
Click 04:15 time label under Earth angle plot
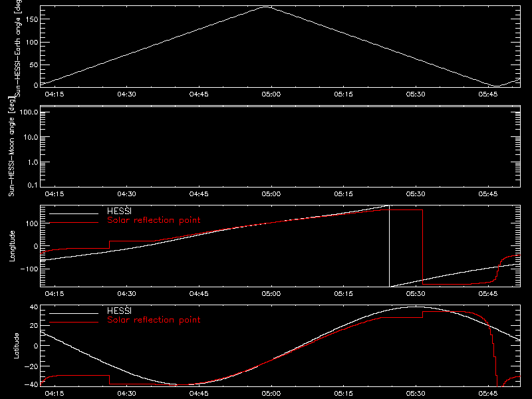click(55, 94)
